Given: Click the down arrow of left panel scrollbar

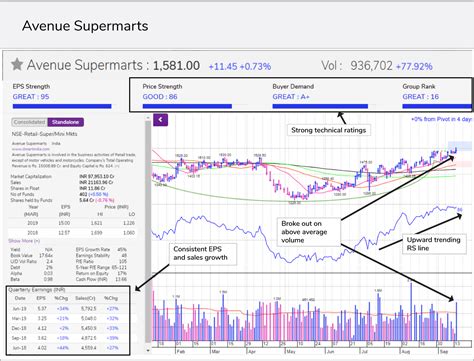Looking at the screenshot, I should pos(148,351).
